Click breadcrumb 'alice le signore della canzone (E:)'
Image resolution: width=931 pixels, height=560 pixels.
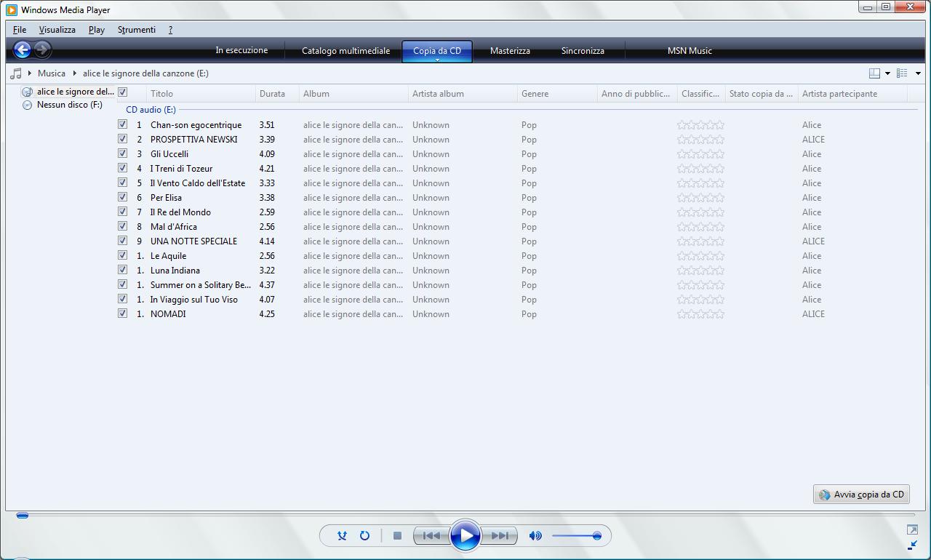click(145, 73)
